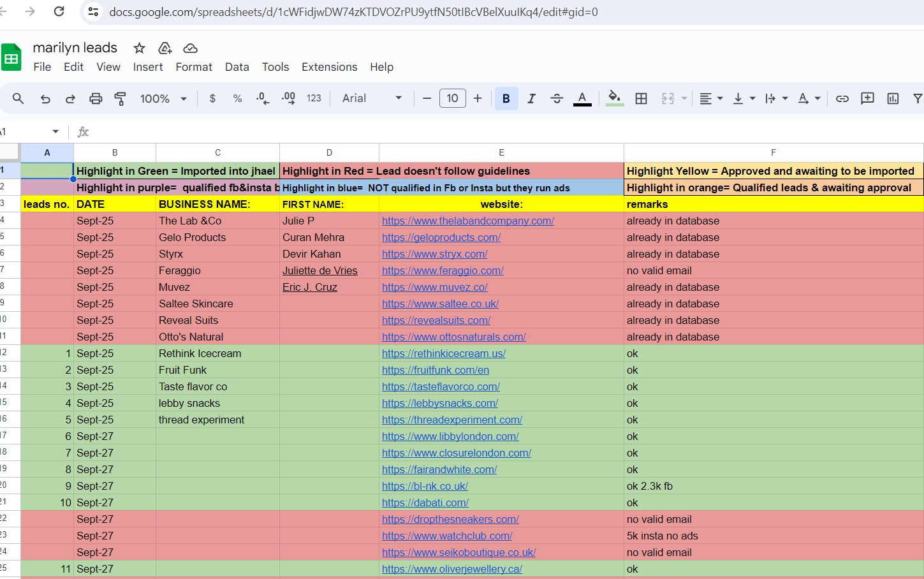This screenshot has width=924, height=579.
Task: Insert a link
Action: (x=842, y=98)
